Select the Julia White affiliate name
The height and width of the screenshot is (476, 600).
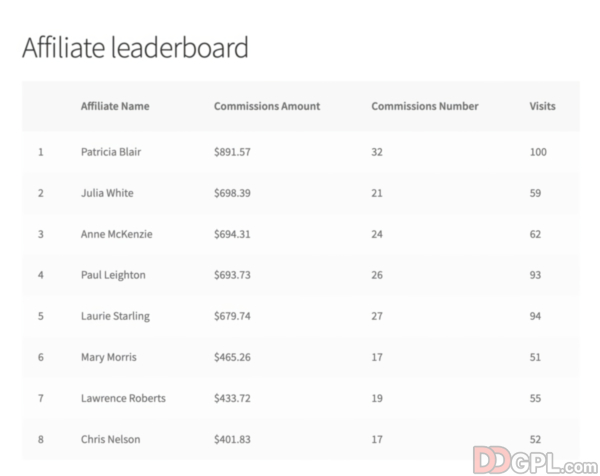pos(107,193)
